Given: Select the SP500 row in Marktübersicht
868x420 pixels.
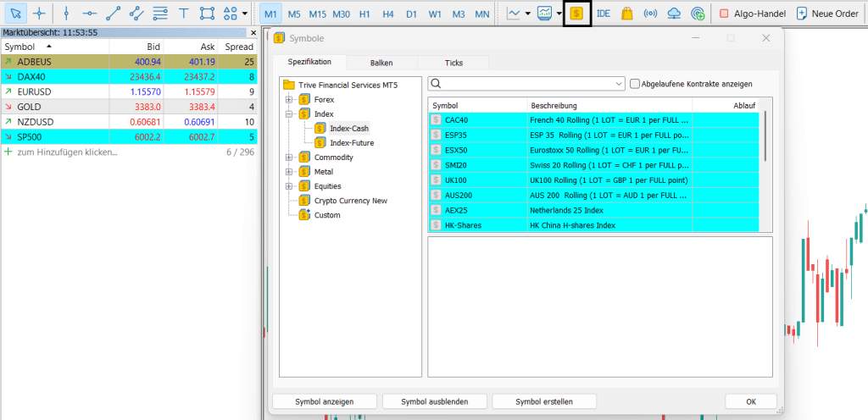Looking at the screenshot, I should [x=129, y=137].
